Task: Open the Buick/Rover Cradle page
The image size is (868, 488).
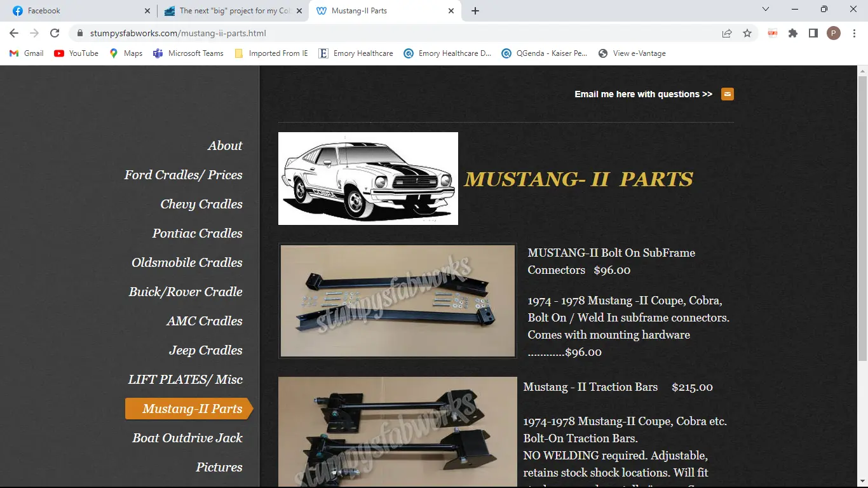Action: (x=186, y=292)
